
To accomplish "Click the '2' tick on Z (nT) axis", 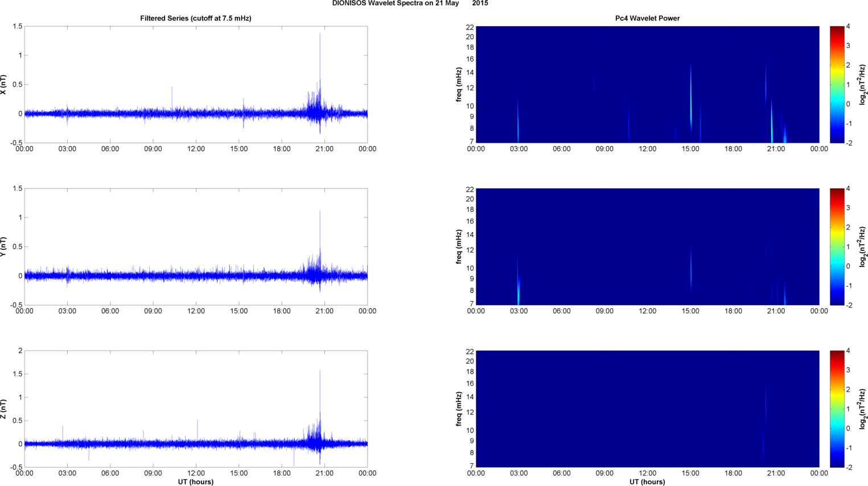I will (20, 351).
